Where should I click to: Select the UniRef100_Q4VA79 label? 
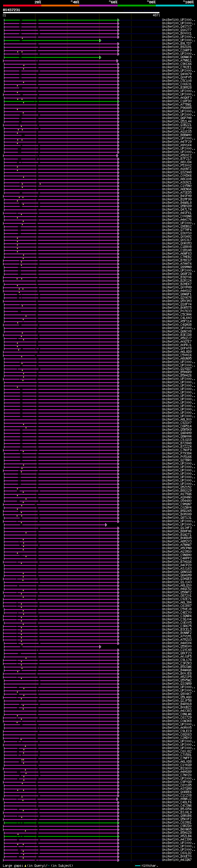click(177, 74)
